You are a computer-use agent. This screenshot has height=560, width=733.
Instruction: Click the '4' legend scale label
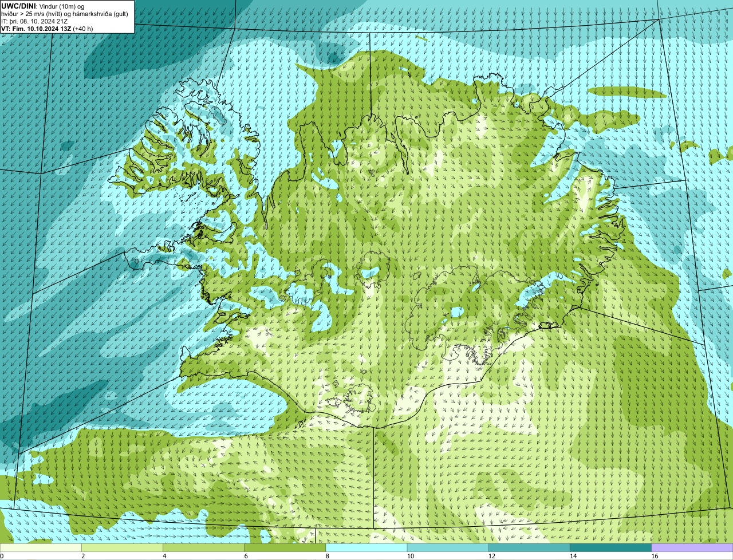[x=164, y=556]
